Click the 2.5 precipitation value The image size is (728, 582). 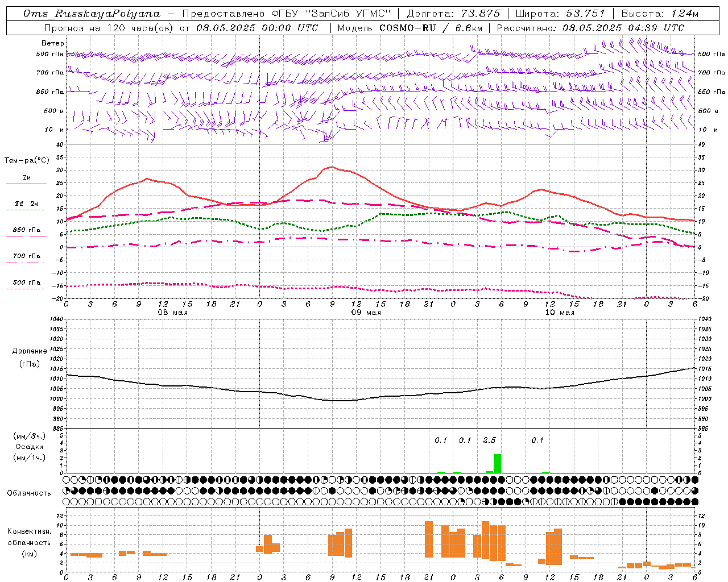click(x=489, y=440)
